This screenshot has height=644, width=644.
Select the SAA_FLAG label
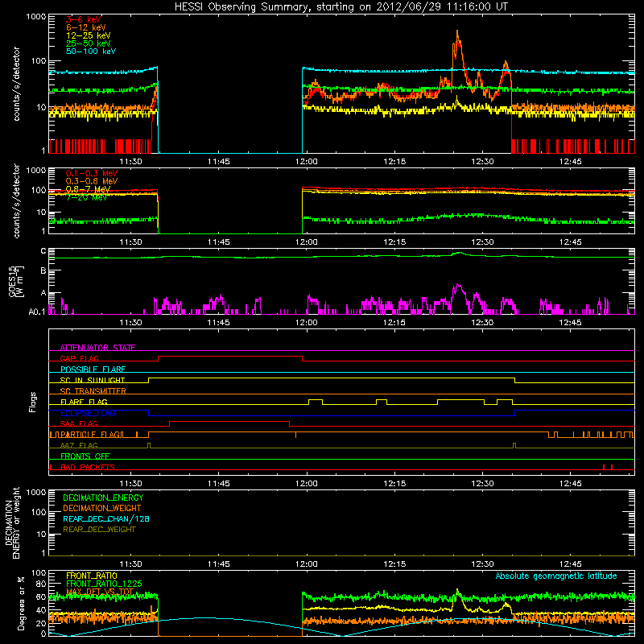[x=79, y=423]
